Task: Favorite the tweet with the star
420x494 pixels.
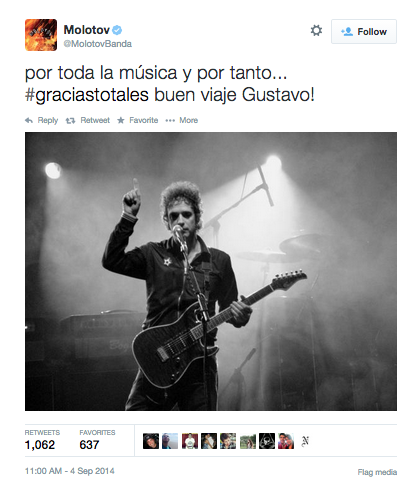Action: point(137,120)
